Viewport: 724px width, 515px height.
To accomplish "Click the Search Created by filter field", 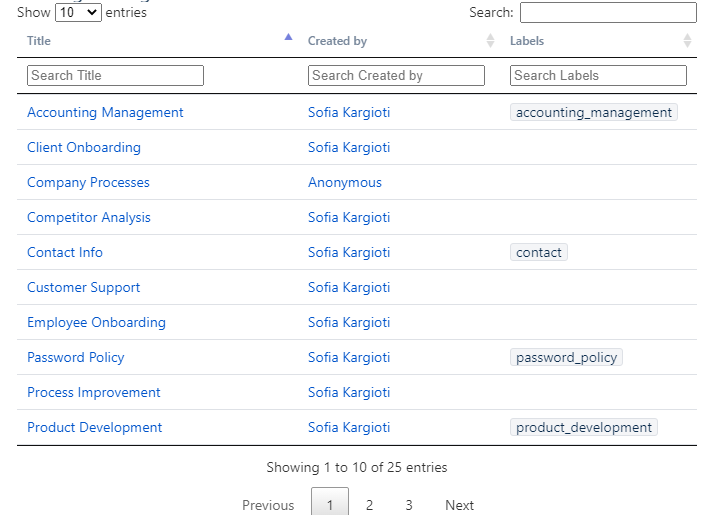I will [396, 75].
